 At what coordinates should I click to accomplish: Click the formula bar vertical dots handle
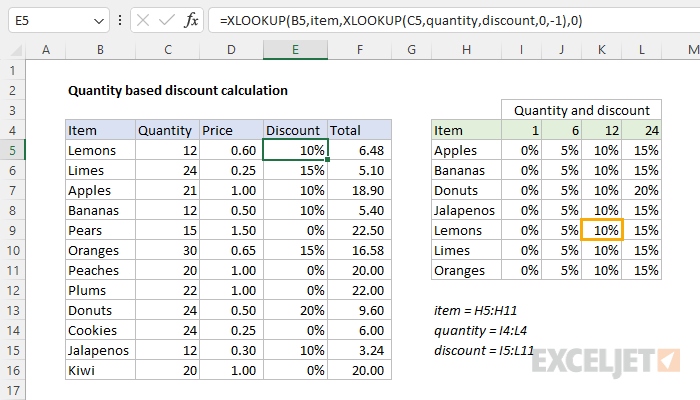tap(120, 20)
